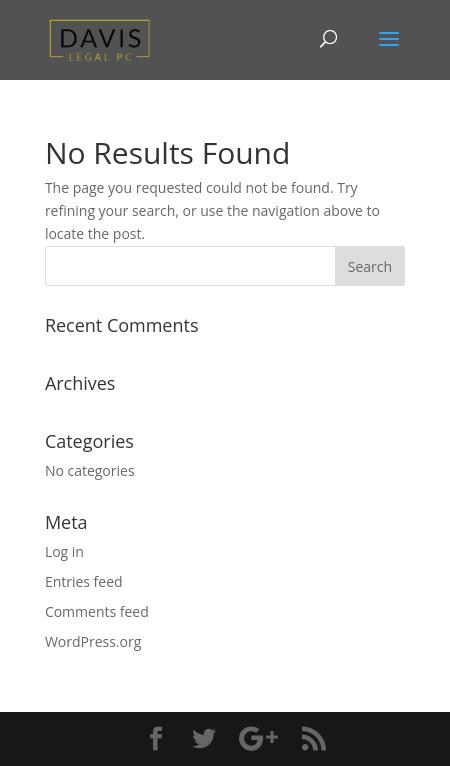Select the Categories widget heading

pos(89,442)
